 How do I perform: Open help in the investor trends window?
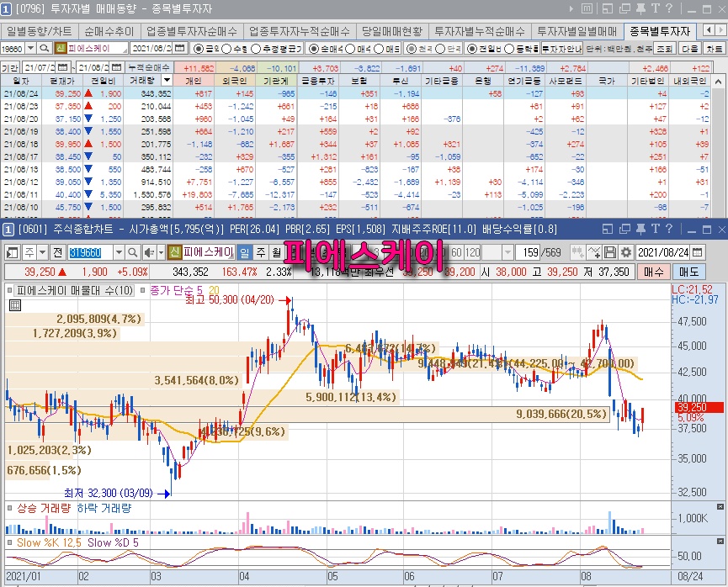pyautogui.click(x=669, y=8)
